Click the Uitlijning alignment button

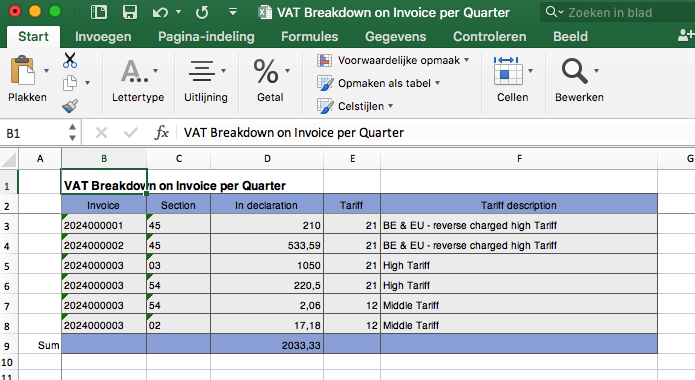(x=206, y=80)
